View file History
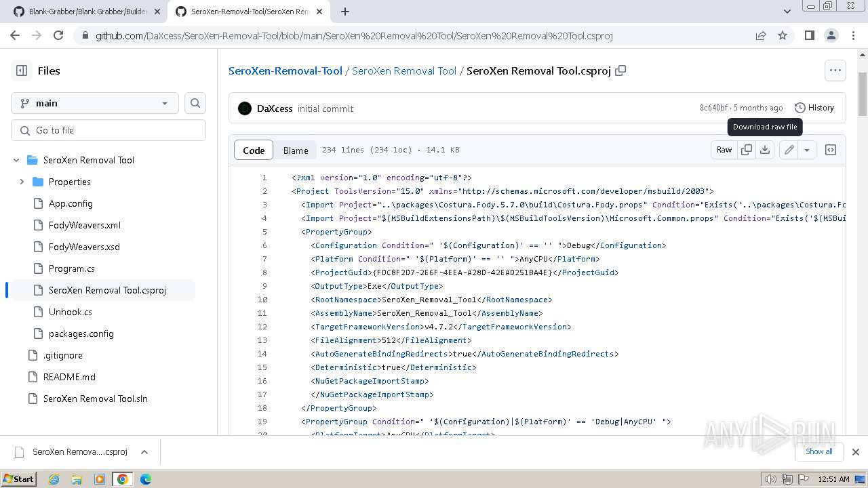 coord(814,108)
